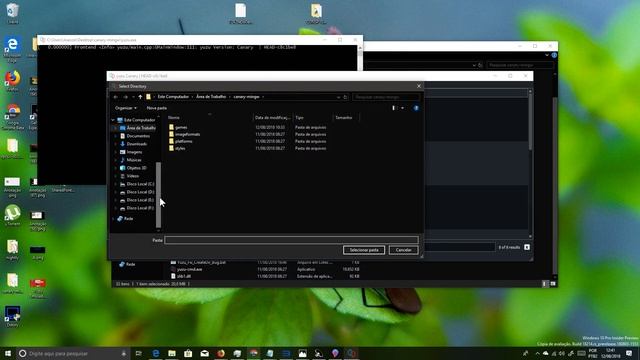Viewport: 640px width, 360px height.
Task: Select Este Computador in the breadcrumb path
Action: [x=173, y=97]
